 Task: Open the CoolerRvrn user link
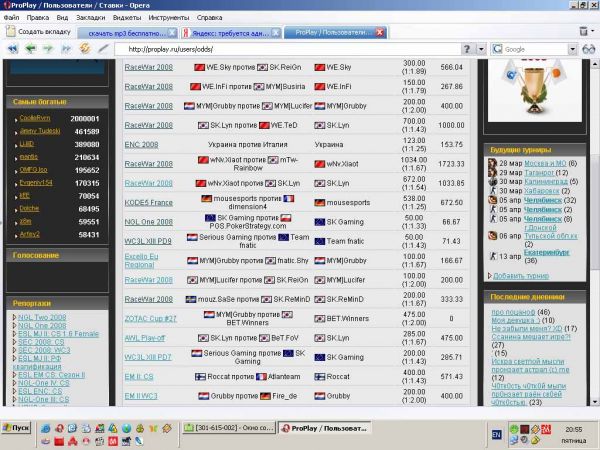tap(35, 118)
